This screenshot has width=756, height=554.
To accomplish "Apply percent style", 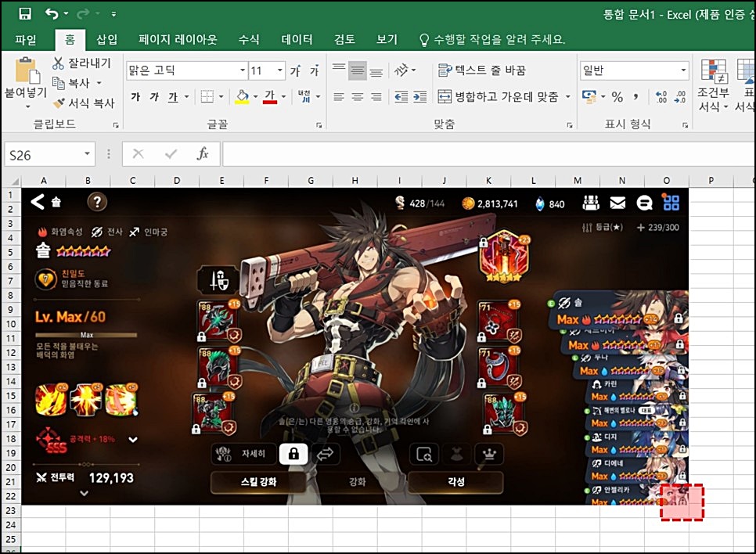I will [x=617, y=97].
